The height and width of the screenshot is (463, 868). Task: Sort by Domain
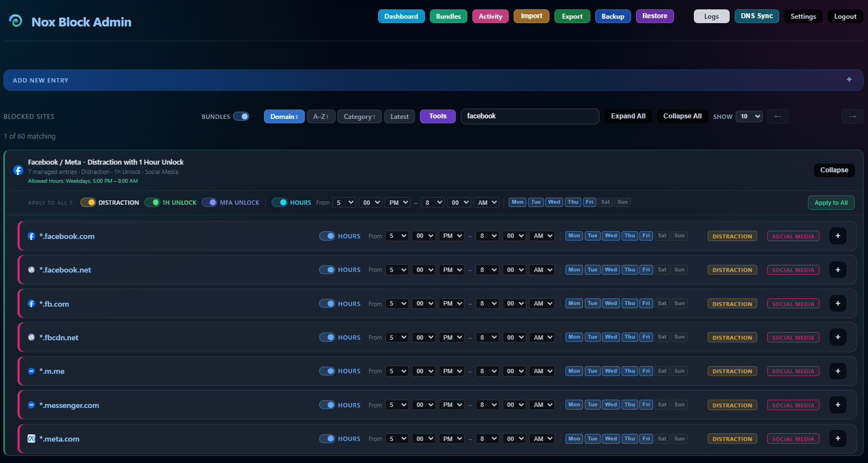coord(284,117)
